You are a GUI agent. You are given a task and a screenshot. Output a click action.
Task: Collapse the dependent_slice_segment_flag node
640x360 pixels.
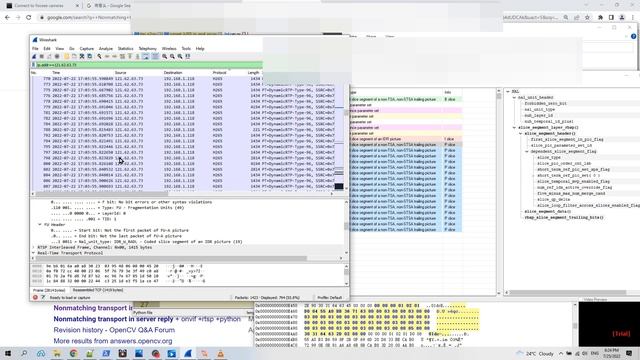tap(527, 151)
